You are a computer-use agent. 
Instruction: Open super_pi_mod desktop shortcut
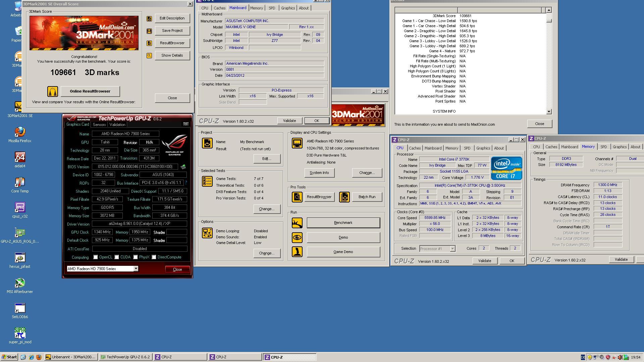click(x=20, y=336)
